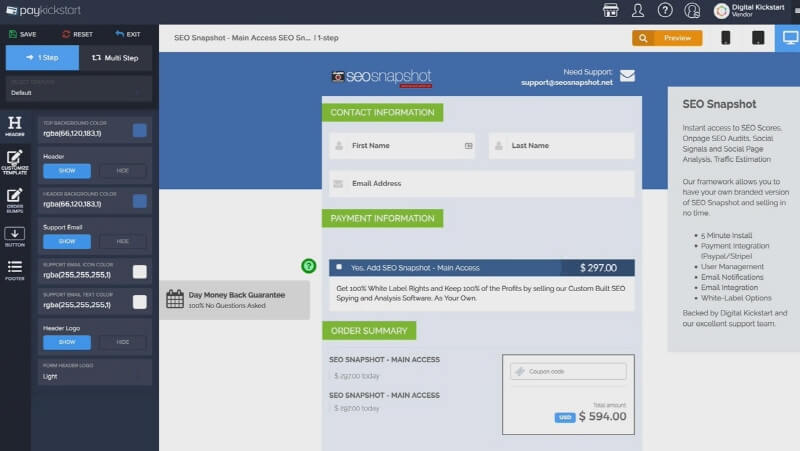Open the Default template dropdown

[79, 89]
